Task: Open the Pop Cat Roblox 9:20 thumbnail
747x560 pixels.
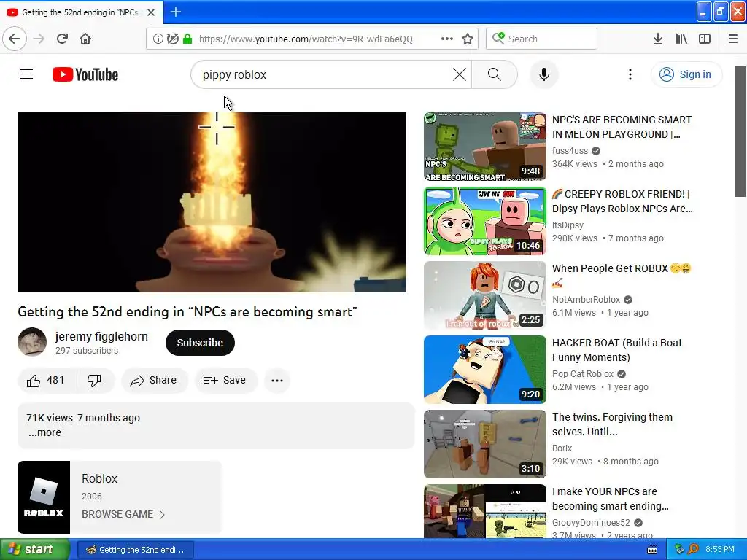Action: click(485, 370)
